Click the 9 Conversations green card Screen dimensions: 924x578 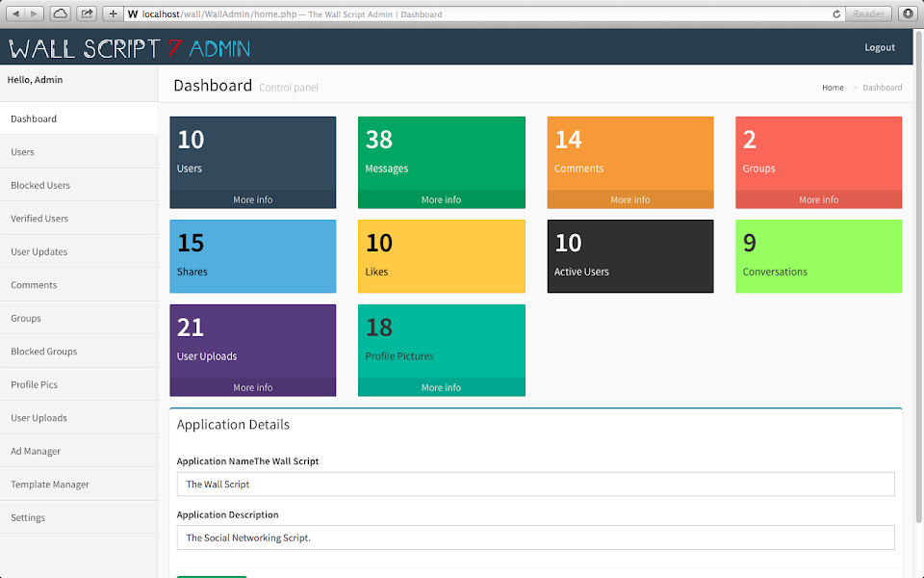(x=818, y=256)
